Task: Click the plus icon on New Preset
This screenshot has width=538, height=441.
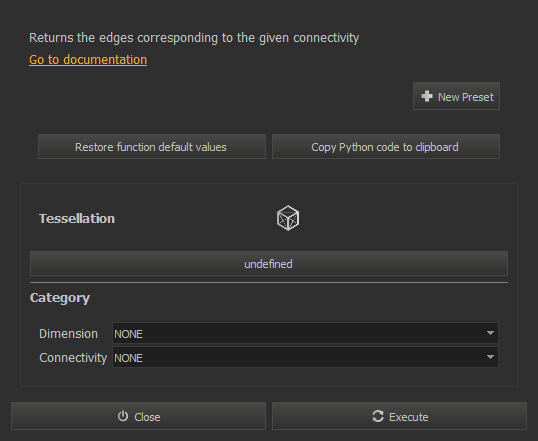Action: [x=427, y=96]
